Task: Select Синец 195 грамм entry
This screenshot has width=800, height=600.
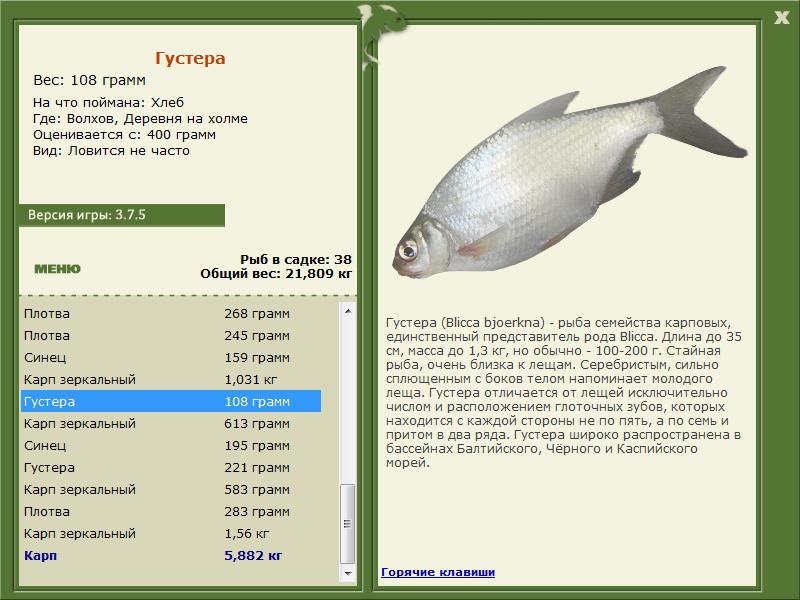Action: click(171, 445)
